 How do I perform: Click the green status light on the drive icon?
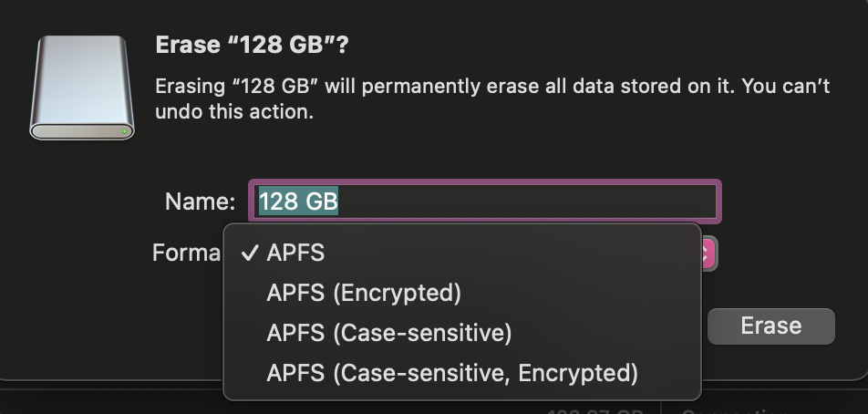click(x=125, y=131)
